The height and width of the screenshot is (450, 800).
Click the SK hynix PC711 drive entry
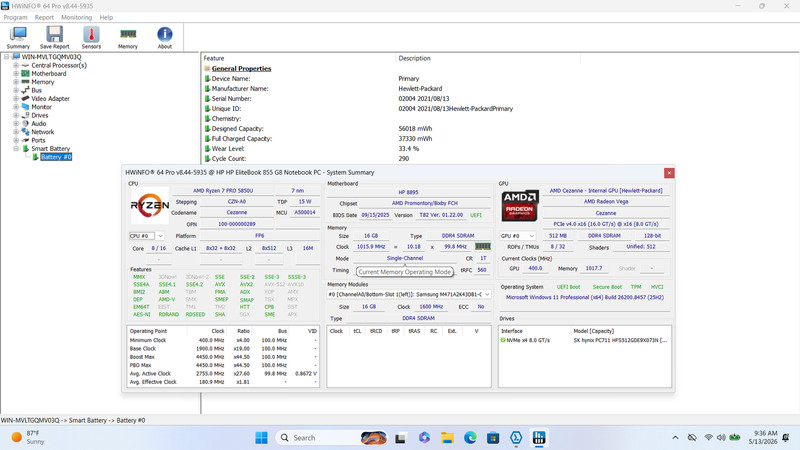620,340
